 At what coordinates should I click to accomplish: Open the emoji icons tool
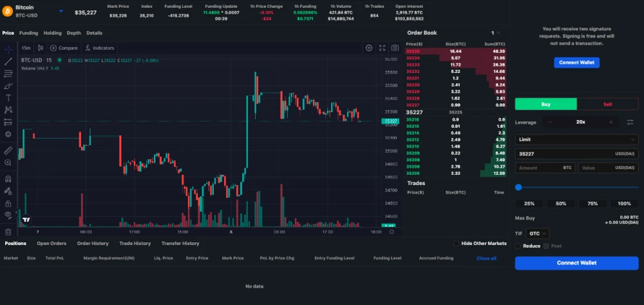tap(8, 134)
